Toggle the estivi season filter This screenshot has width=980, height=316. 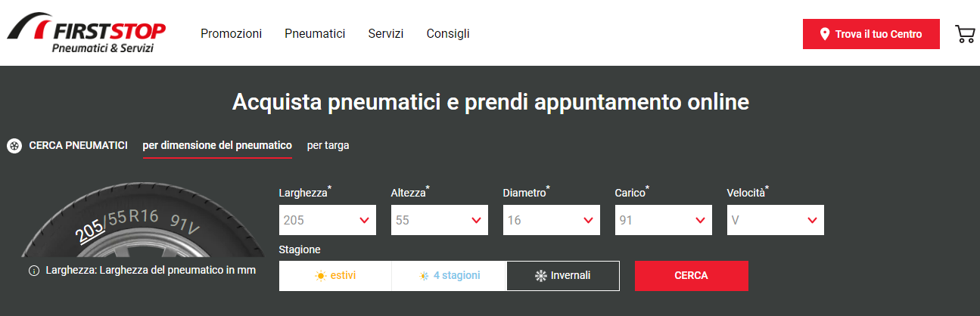click(335, 276)
